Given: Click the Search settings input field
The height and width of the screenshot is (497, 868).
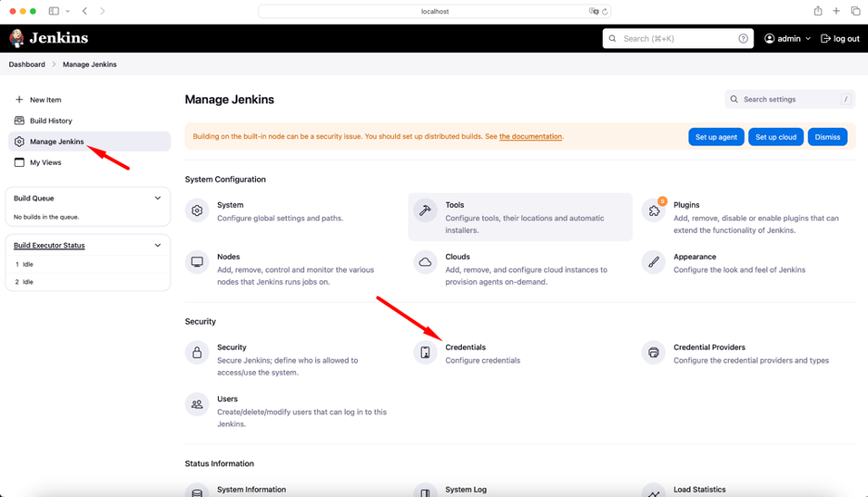Looking at the screenshot, I should [x=788, y=99].
